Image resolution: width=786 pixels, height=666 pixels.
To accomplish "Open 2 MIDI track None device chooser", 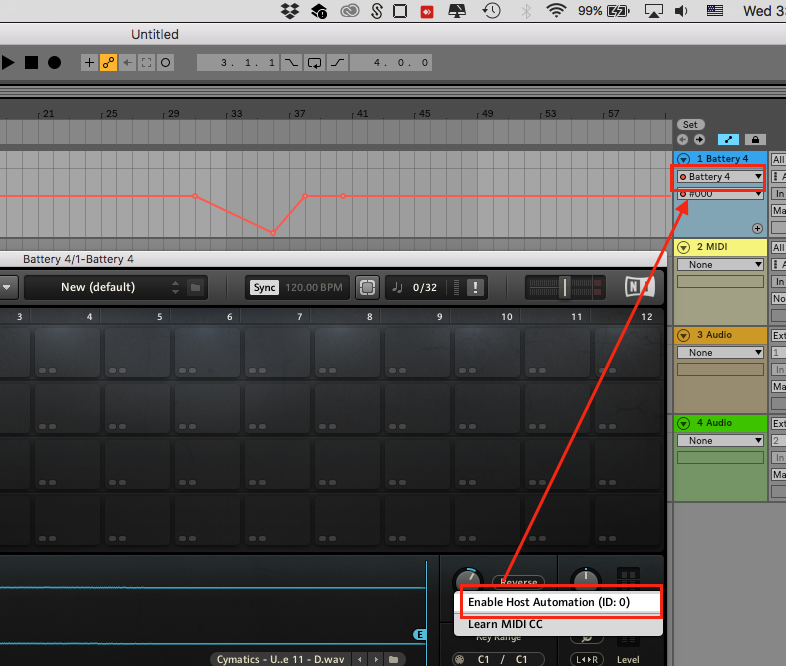I will click(720, 265).
